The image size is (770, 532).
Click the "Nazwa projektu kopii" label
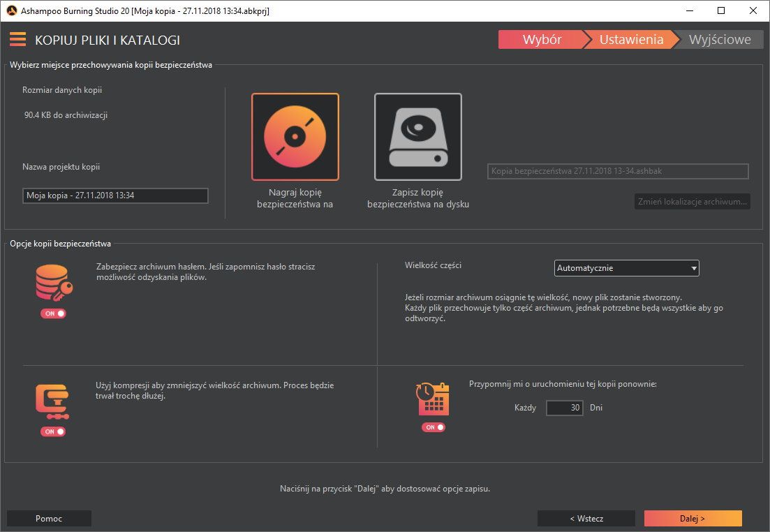(61, 167)
